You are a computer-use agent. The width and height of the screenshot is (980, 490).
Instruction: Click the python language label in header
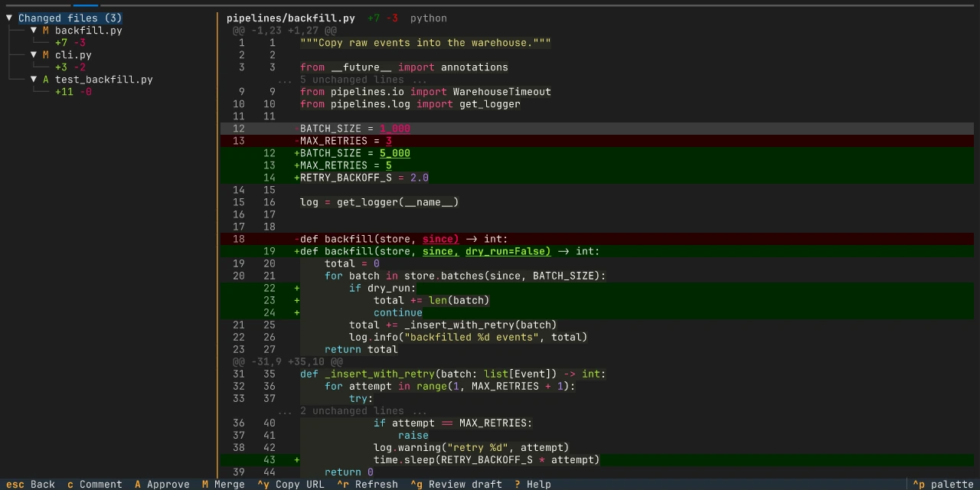click(429, 18)
